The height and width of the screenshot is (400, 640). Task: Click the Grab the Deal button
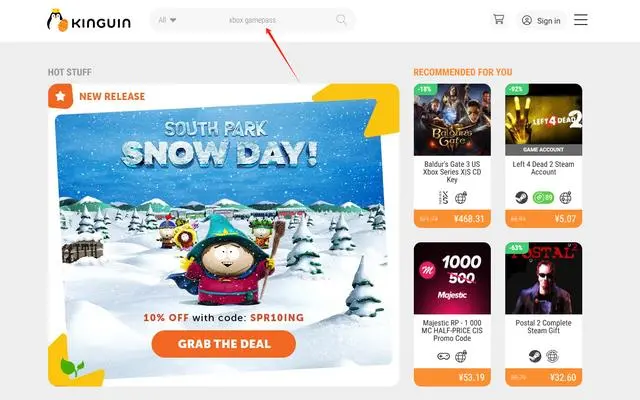click(224, 344)
